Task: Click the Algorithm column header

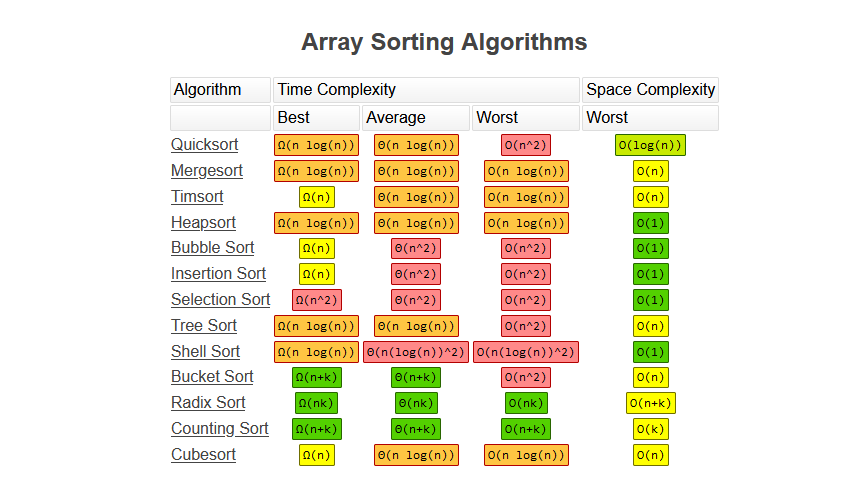Action: pos(220,90)
